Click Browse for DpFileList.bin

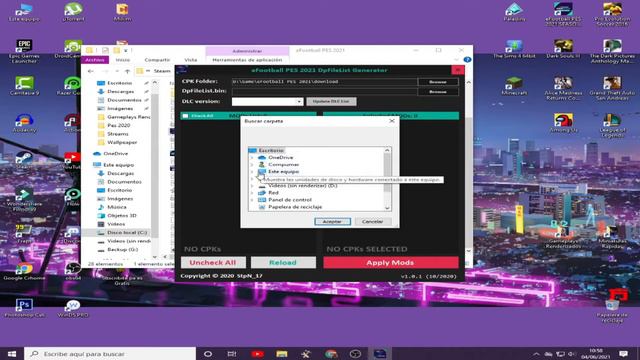(438, 92)
